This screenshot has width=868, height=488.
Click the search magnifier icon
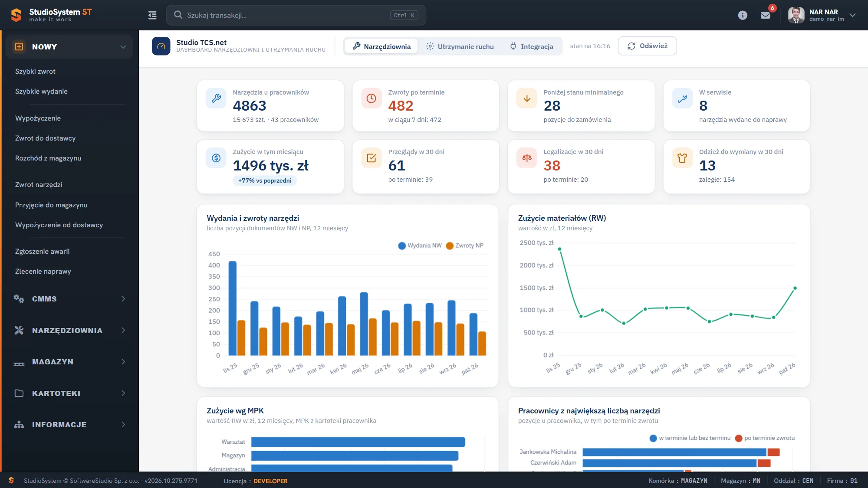point(178,15)
